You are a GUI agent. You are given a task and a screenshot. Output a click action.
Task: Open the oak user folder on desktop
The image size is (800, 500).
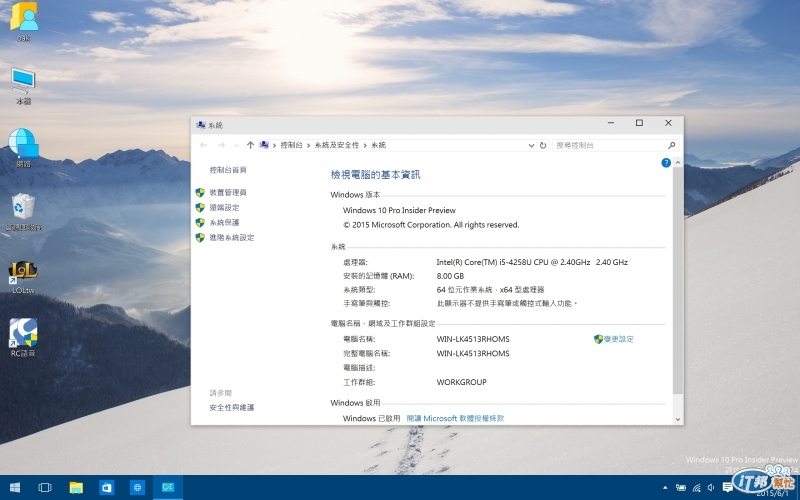[x=23, y=21]
